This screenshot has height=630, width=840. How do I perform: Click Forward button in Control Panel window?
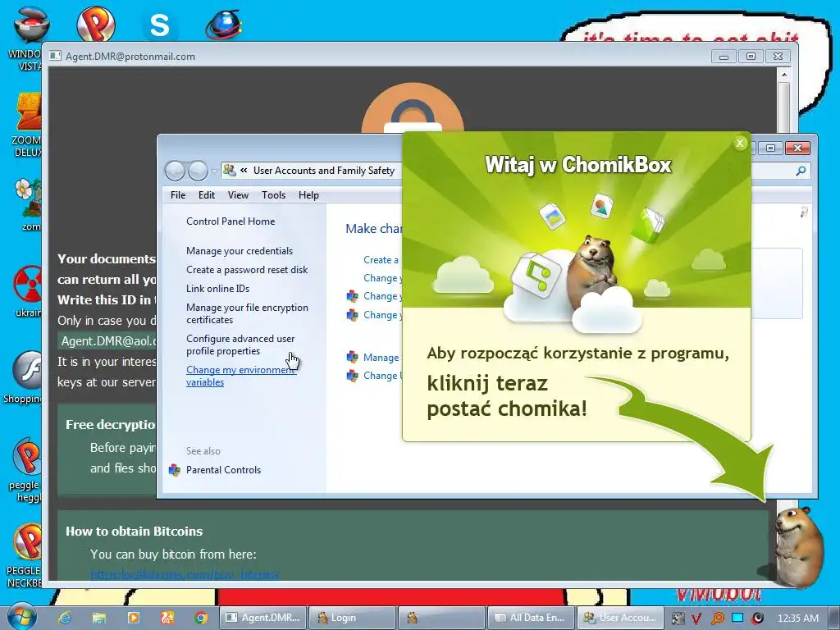[x=198, y=171]
